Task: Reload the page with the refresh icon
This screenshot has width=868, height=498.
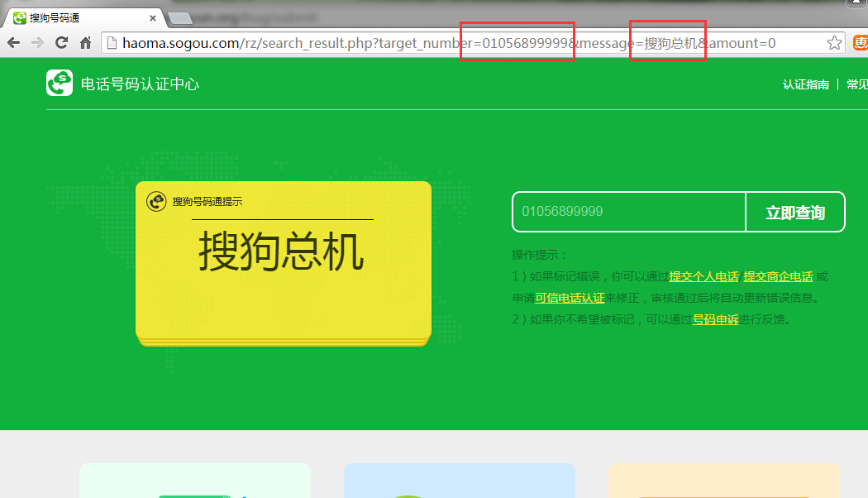Action: 61,43
